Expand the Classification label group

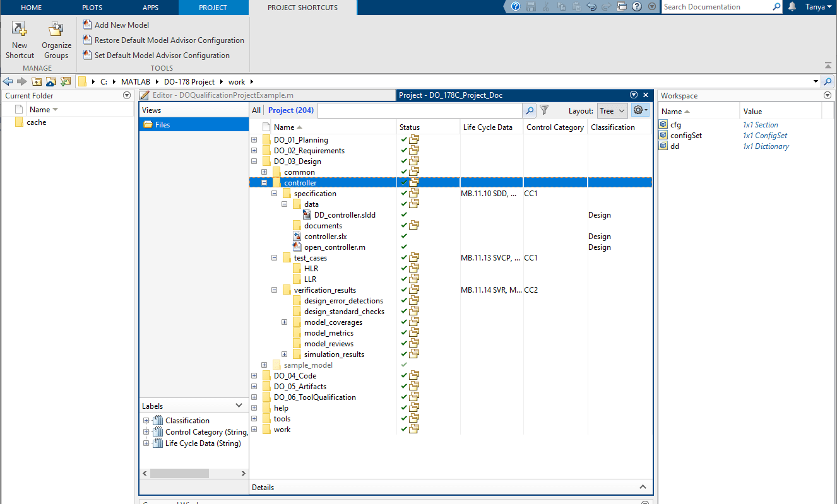click(x=146, y=420)
